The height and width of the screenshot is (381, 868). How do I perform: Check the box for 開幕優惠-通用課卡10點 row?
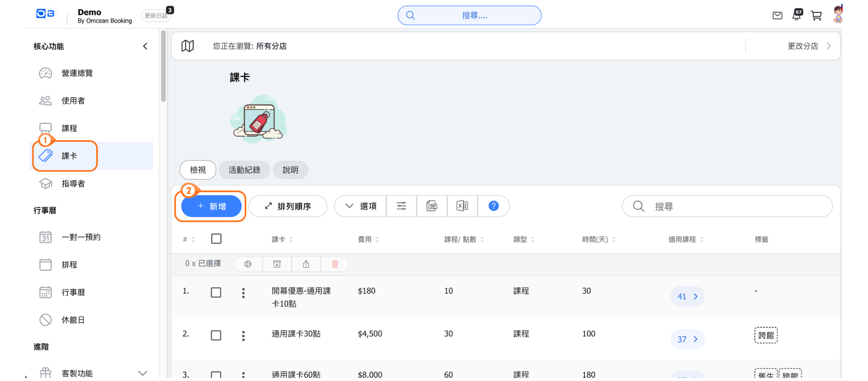tap(216, 293)
